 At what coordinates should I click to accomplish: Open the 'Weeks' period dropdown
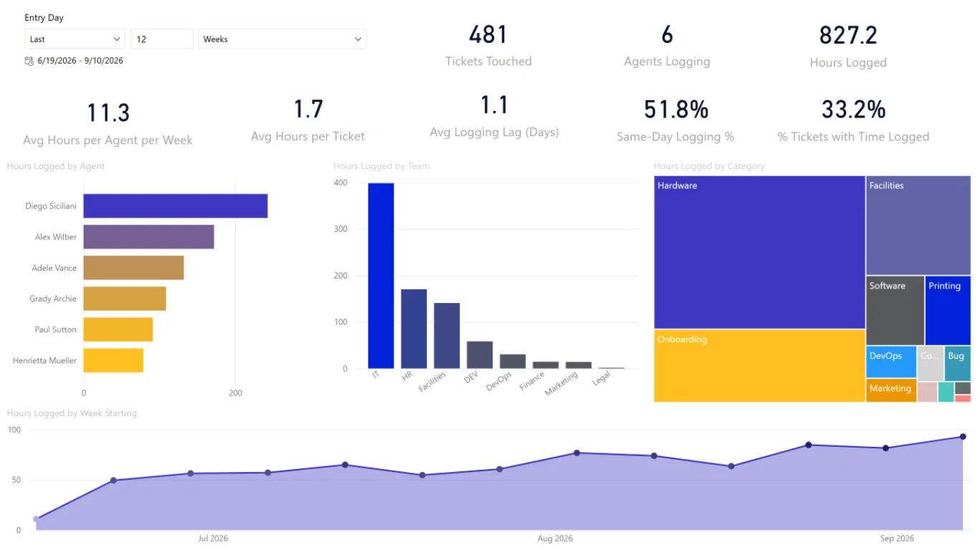282,39
